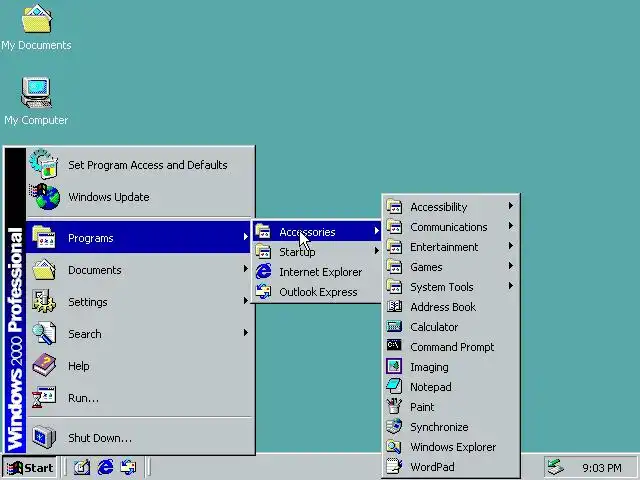Click the Outlook Express icon in Programs submenu
The image size is (640, 480).
click(x=263, y=291)
